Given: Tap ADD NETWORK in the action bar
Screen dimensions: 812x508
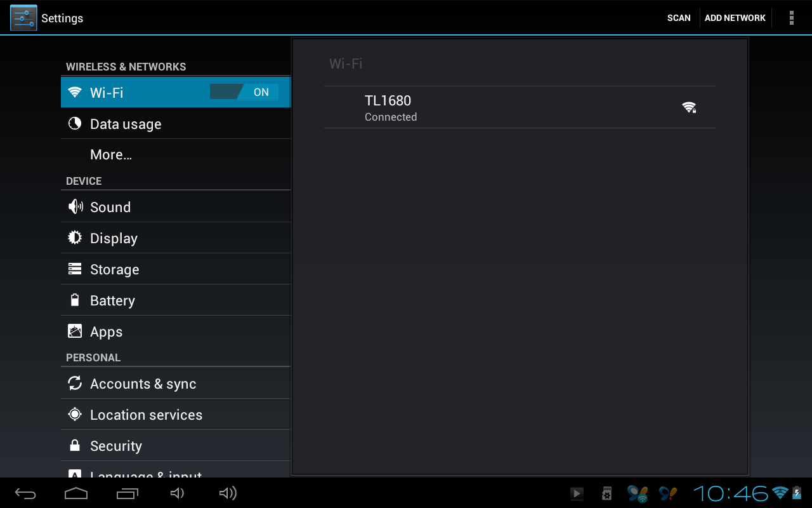Looking at the screenshot, I should [735, 18].
